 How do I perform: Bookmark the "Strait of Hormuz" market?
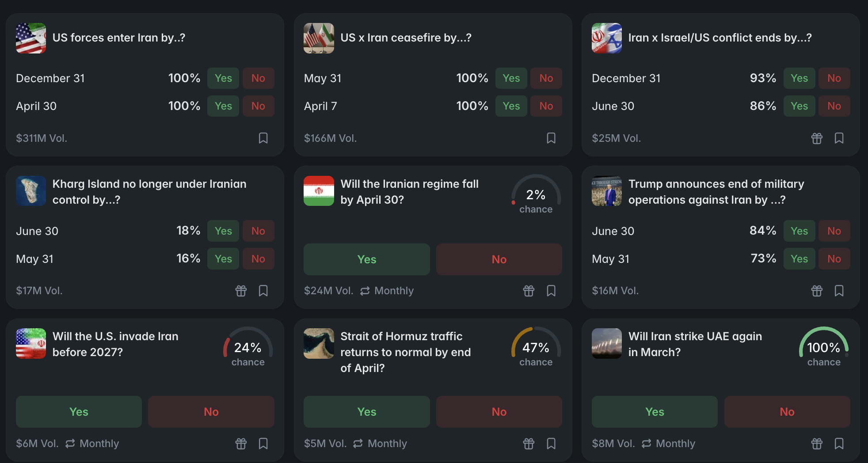551,444
